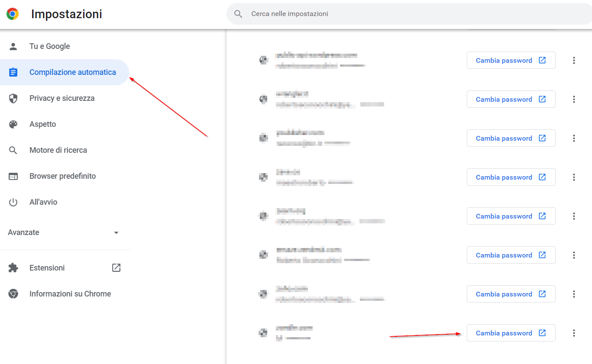Open Informazioni su Chrome via its Chrome icon
592x364 pixels.
click(13, 294)
